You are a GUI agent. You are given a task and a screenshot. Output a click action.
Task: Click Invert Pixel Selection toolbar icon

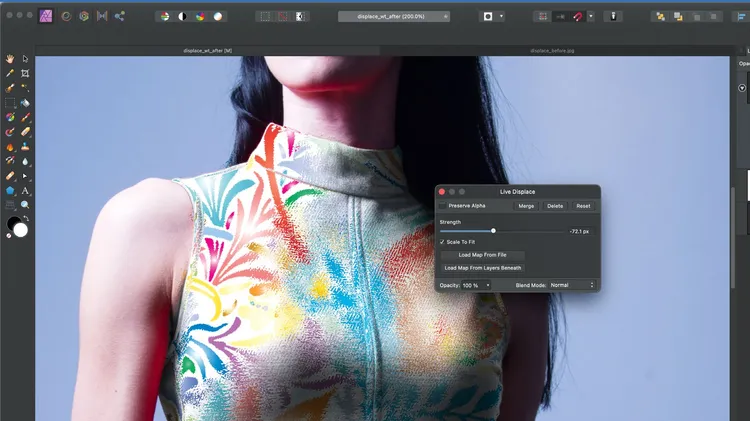[300, 16]
